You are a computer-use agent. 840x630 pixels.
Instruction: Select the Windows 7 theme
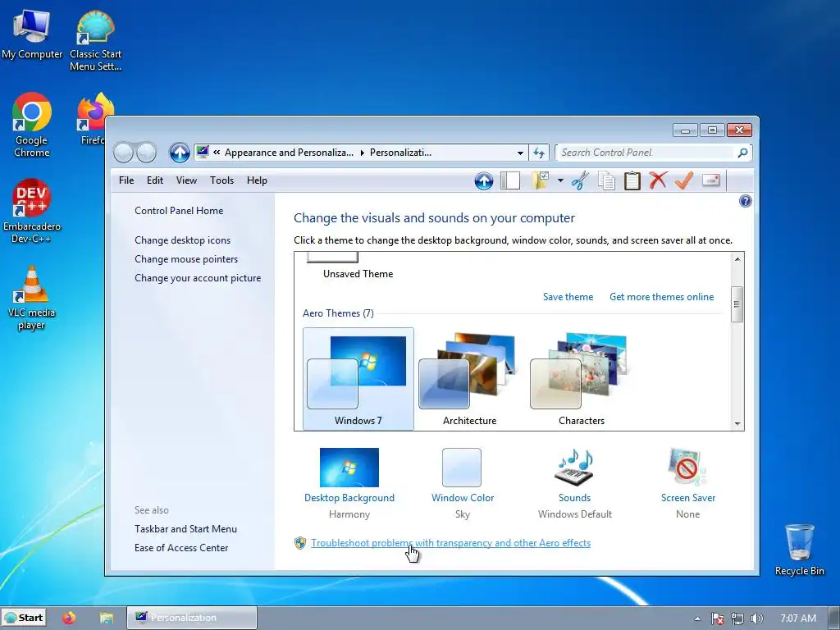click(358, 379)
